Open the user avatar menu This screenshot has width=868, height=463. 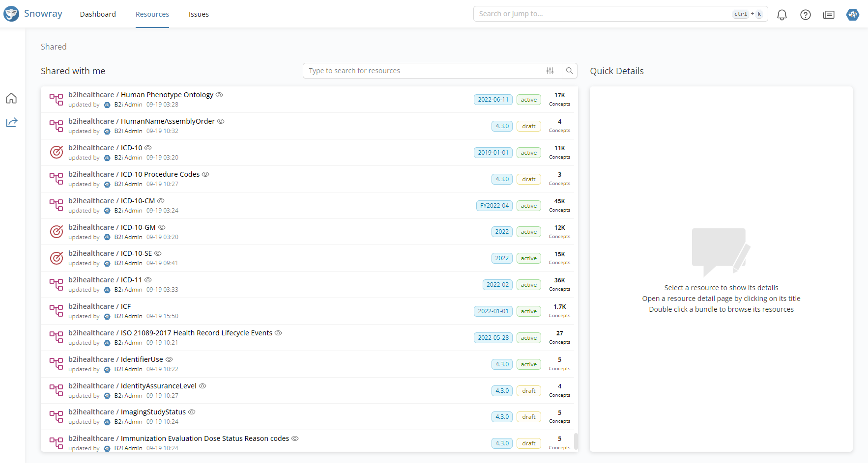(852, 15)
